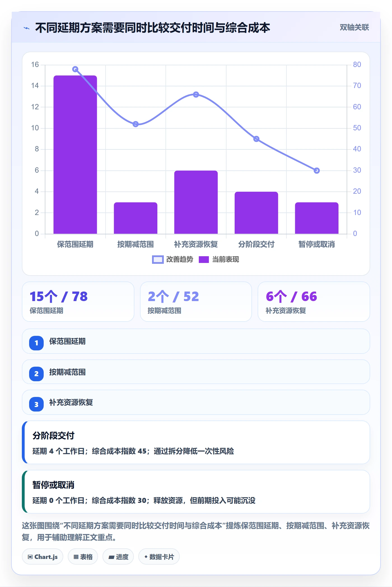Open the 分阶段交付 detail card heading
This screenshot has height=587, width=392.
point(53,436)
